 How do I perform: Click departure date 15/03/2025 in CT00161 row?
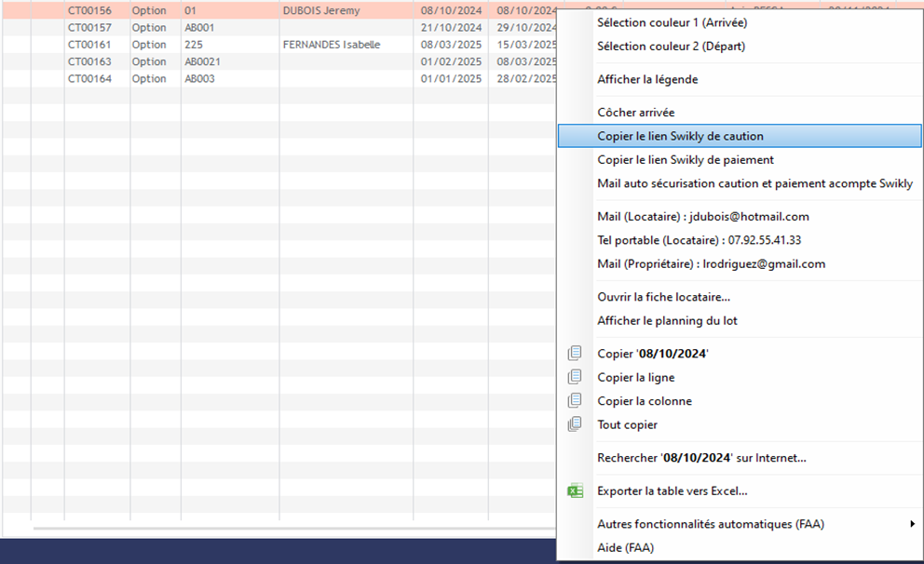click(x=525, y=45)
